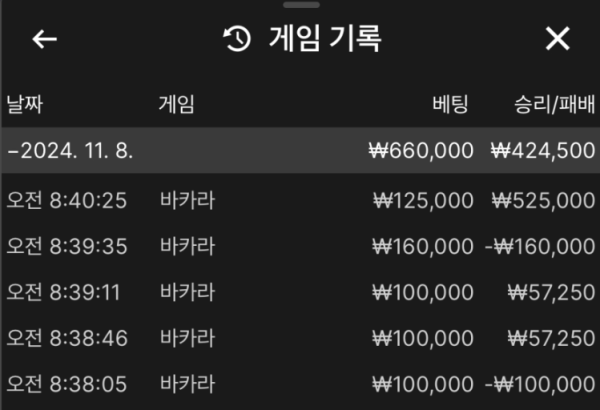600x410 pixels.
Task: Open the 오전 8:38:05 바카라 record
Action: tap(301, 384)
